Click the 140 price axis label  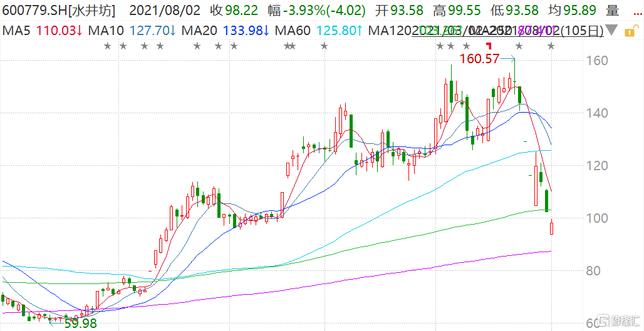tap(598, 113)
